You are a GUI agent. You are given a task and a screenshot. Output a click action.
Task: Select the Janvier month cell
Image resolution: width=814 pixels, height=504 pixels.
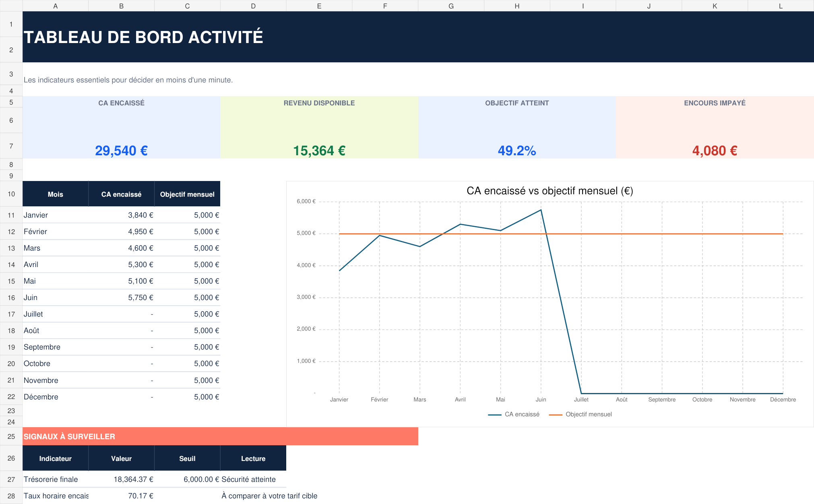(x=56, y=215)
